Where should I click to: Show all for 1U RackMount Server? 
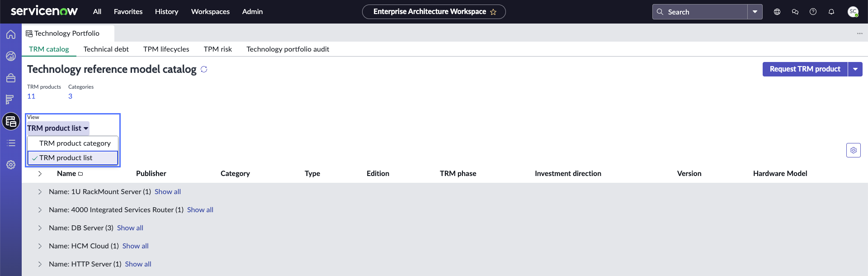tap(168, 192)
